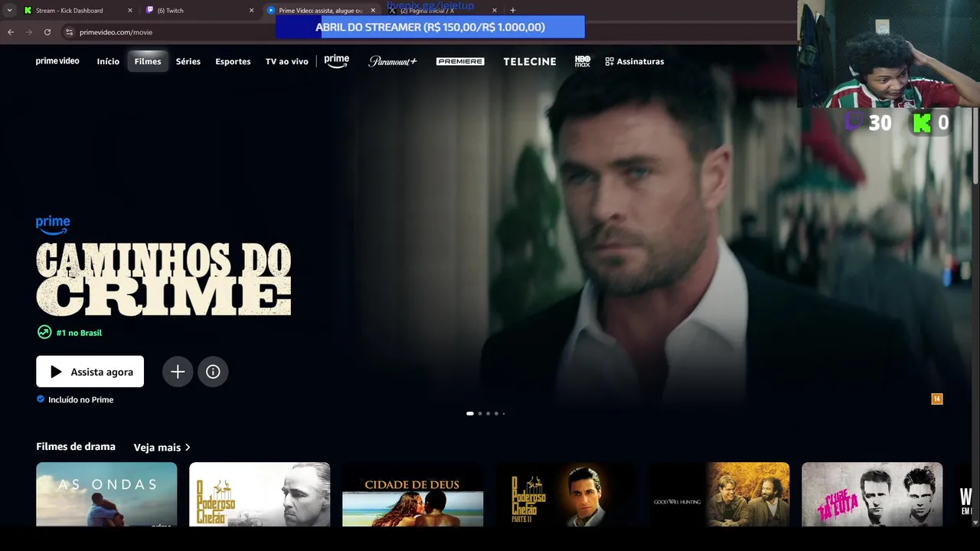Click the Abril do Streamer goal bar
The height and width of the screenshot is (551, 980).
tap(430, 27)
